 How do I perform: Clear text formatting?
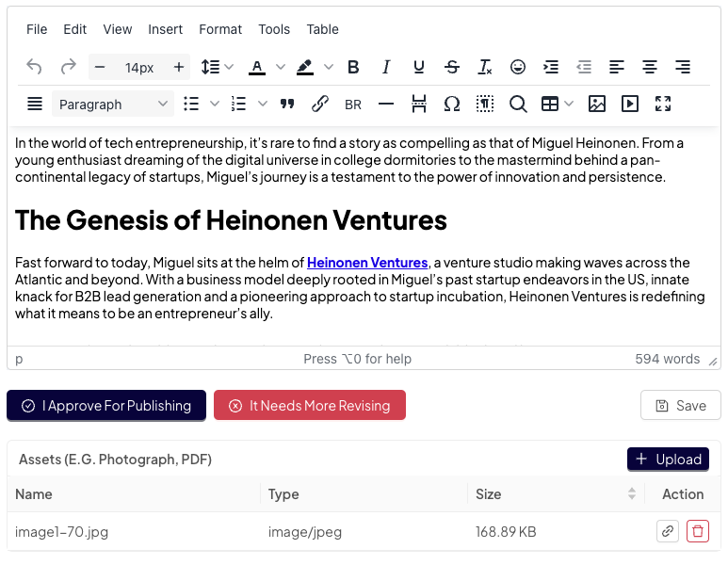(x=485, y=67)
